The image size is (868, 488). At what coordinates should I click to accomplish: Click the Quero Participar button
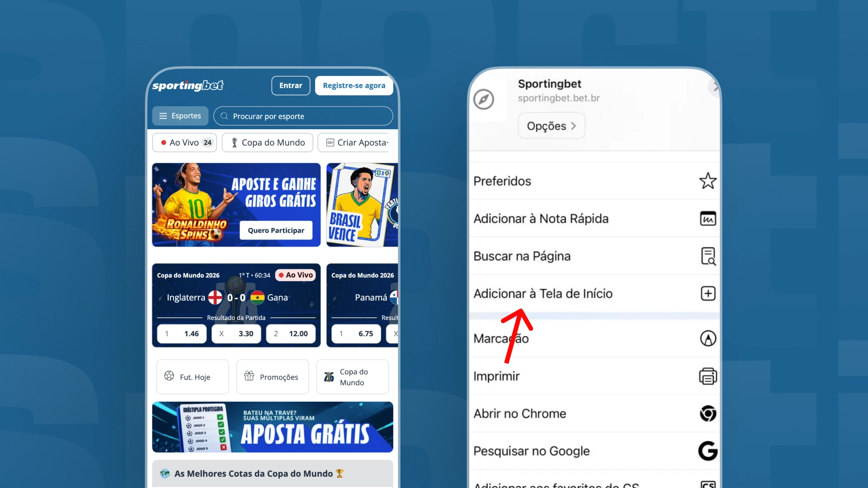pos(276,230)
